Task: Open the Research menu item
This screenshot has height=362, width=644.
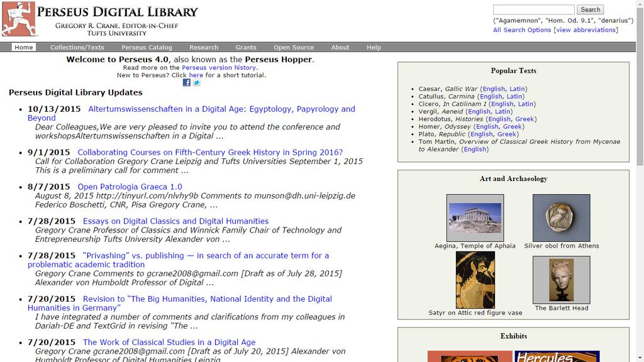Action: click(204, 47)
